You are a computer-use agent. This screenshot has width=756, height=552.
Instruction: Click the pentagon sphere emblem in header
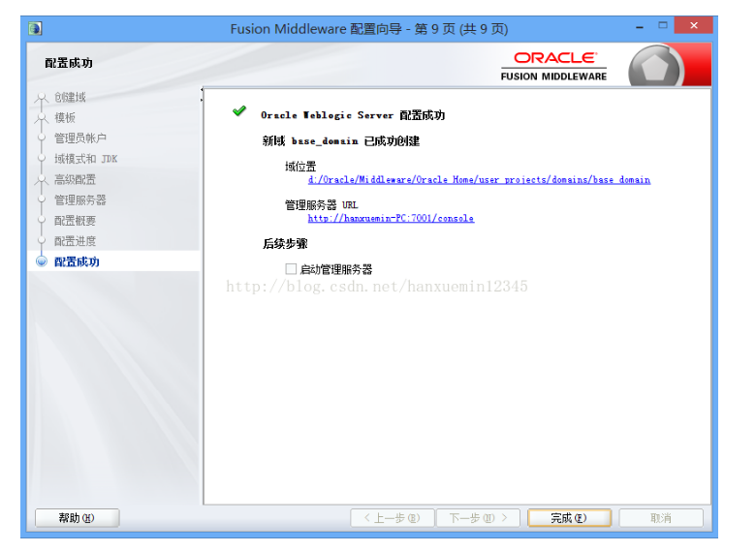coord(656,68)
